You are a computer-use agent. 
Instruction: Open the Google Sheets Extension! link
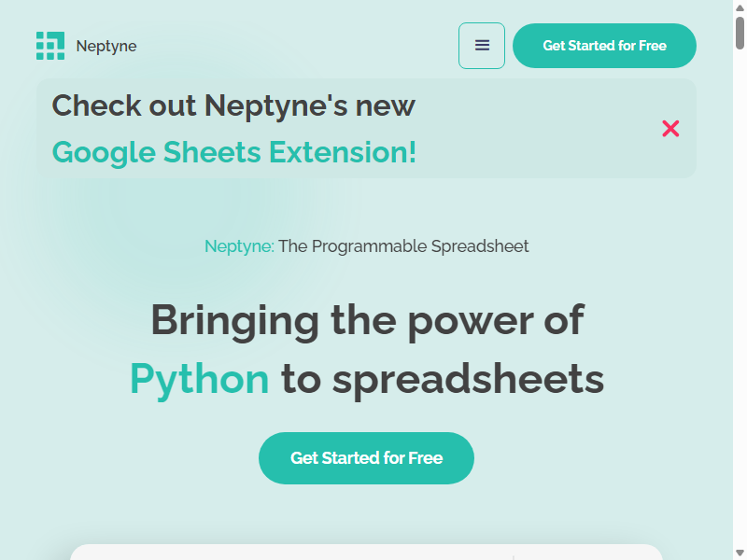234,152
